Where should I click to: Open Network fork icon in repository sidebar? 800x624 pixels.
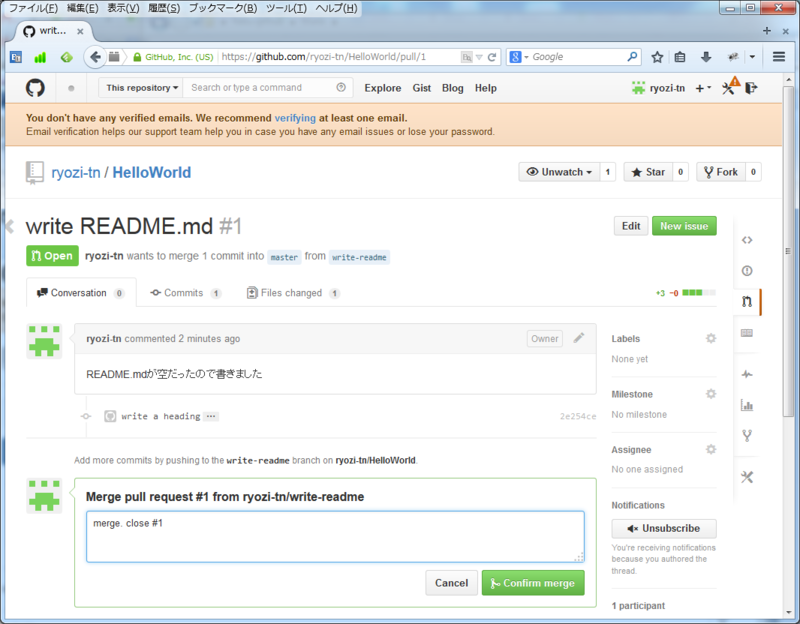[747, 436]
